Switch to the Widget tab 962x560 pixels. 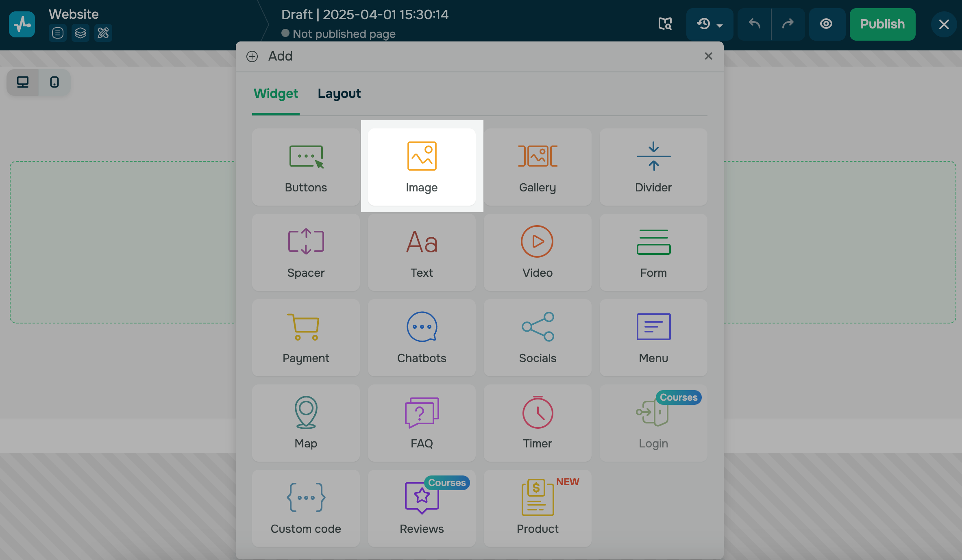point(276,94)
